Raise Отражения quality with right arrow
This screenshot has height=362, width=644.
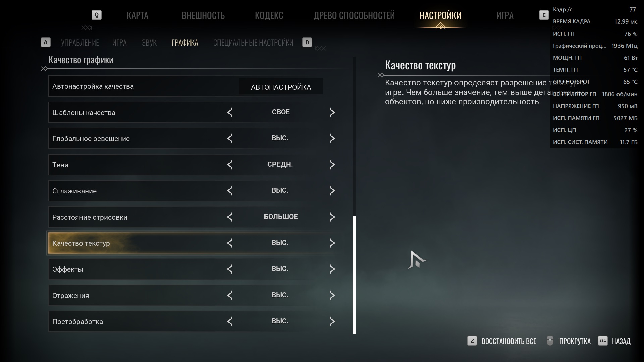[332, 295]
